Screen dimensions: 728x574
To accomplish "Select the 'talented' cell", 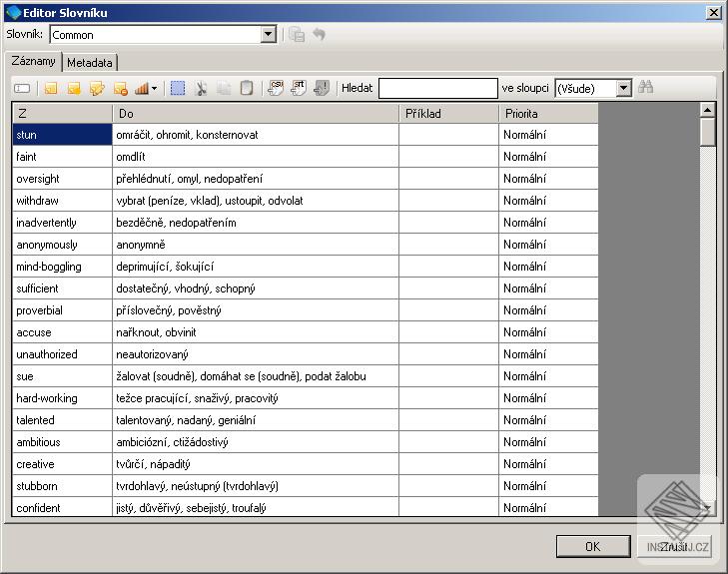I will point(62,420).
